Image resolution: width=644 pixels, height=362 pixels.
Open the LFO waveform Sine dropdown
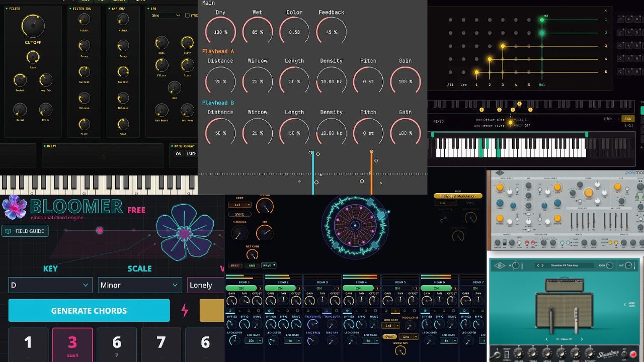tap(166, 15)
